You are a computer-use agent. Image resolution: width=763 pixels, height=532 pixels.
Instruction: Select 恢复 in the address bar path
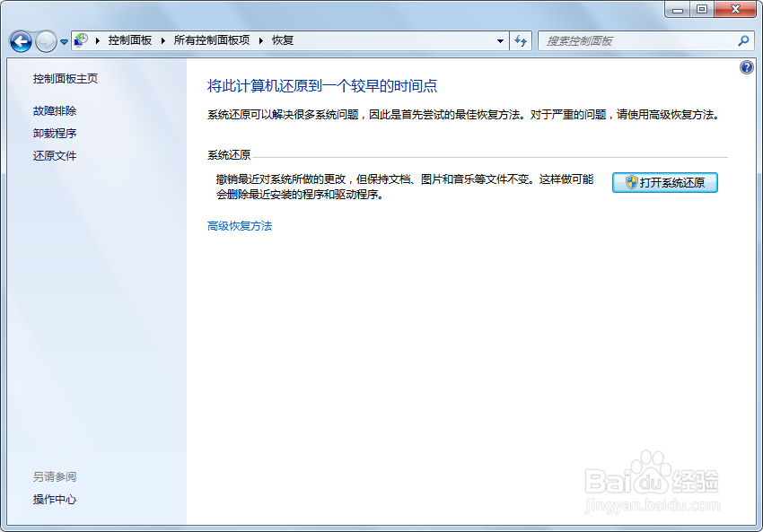pos(282,39)
